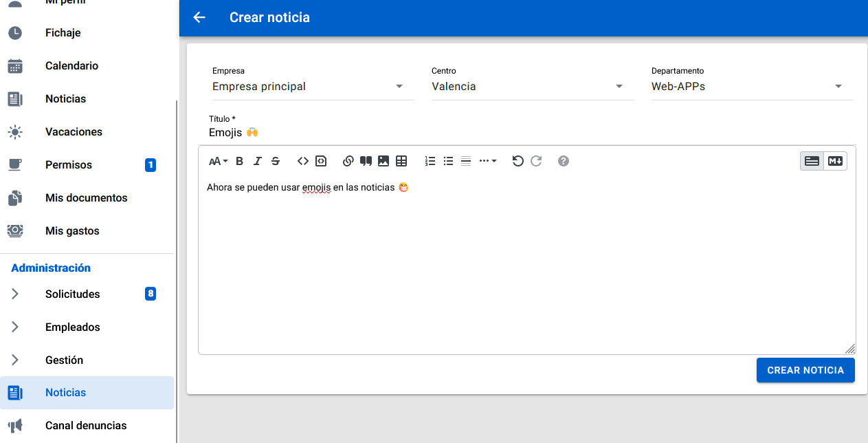Switch editor to Markdown mode
The width and height of the screenshot is (868, 443).
click(x=835, y=161)
